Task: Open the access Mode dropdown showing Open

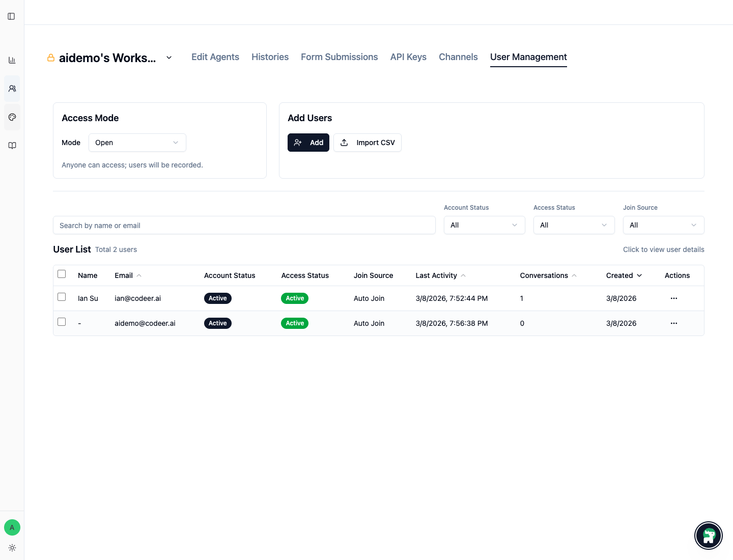Action: click(x=137, y=143)
